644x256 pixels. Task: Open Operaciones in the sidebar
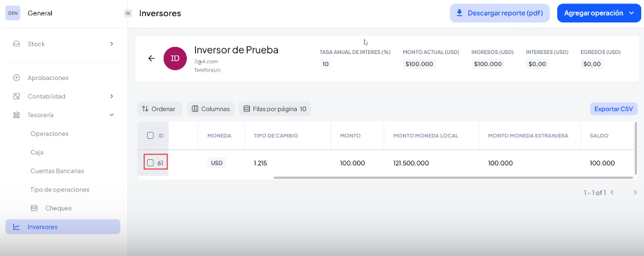click(x=49, y=134)
